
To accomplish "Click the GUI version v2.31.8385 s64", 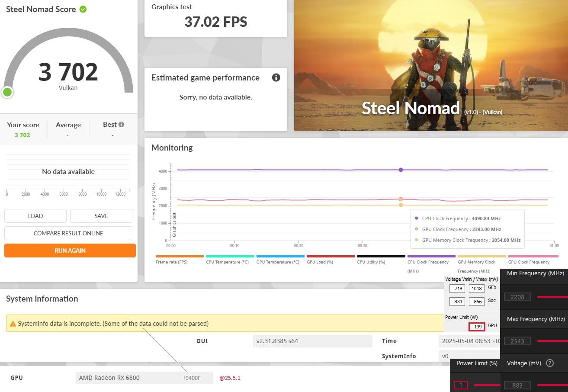I will [312, 341].
